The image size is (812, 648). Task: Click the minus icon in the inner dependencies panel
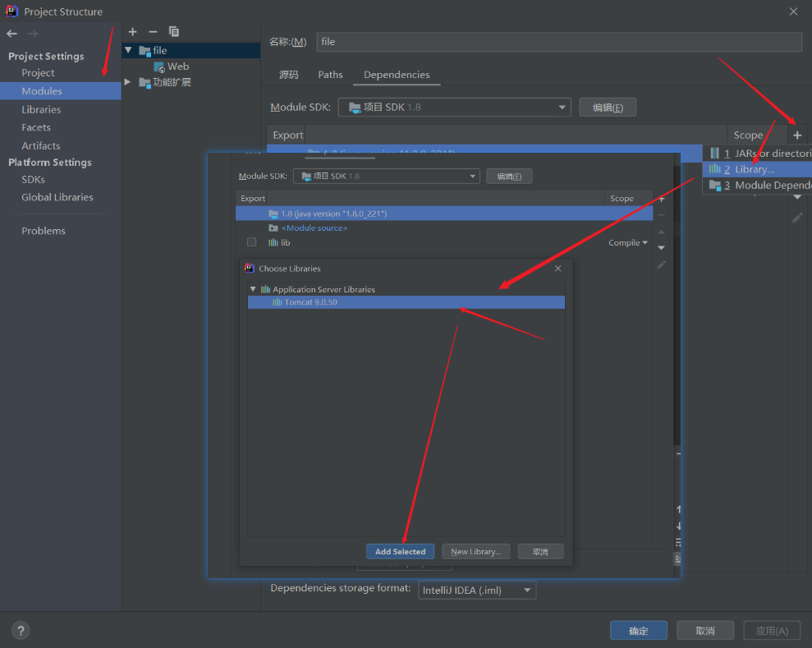coord(661,214)
